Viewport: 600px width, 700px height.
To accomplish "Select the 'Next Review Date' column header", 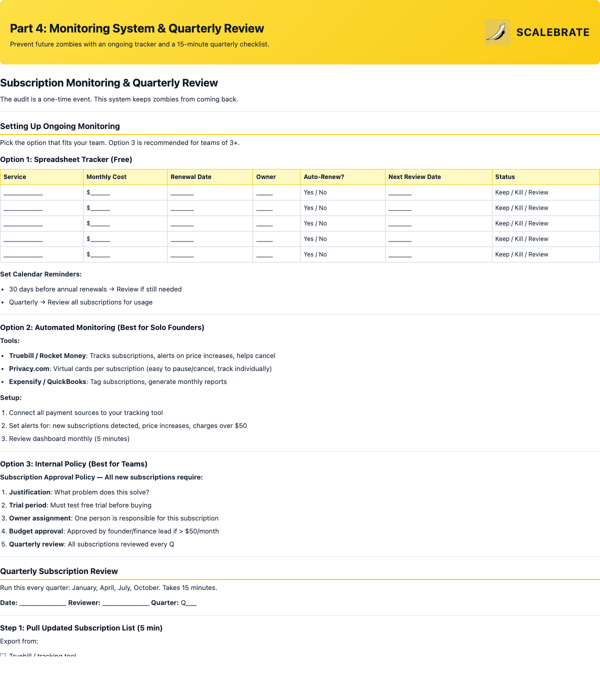I will pos(438,177).
